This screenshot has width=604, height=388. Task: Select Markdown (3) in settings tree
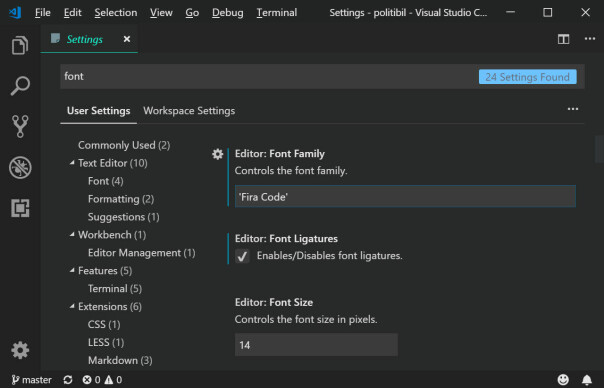point(120,360)
